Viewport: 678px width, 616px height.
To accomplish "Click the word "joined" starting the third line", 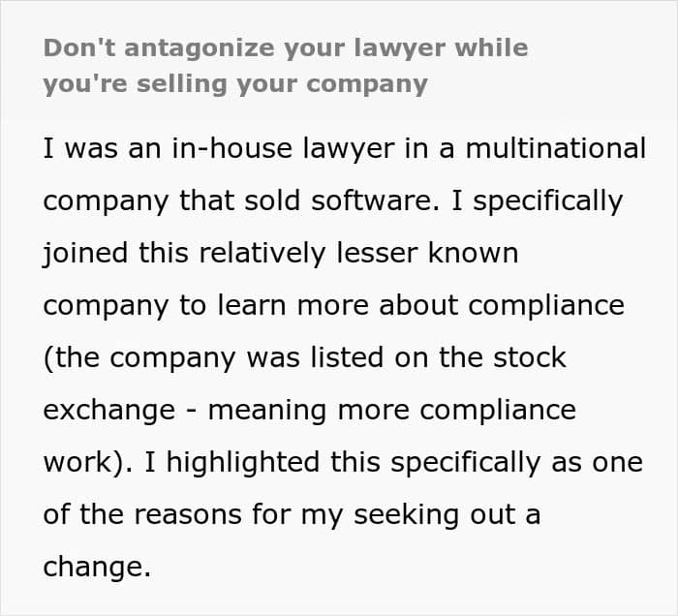I will [x=85, y=255].
